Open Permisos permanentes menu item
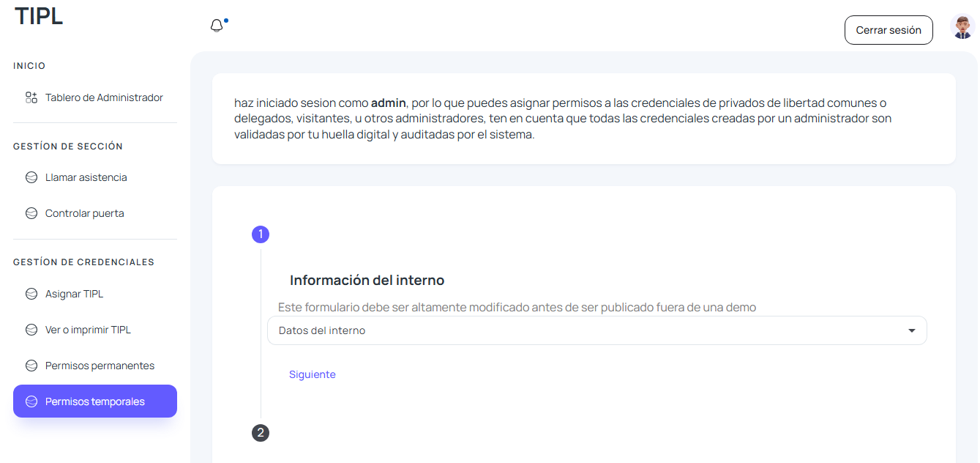 (x=95, y=366)
